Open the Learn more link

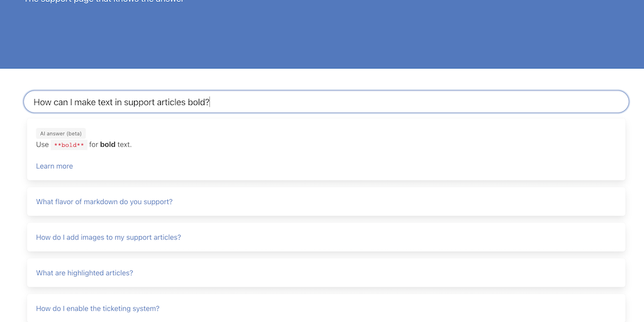(x=55, y=166)
